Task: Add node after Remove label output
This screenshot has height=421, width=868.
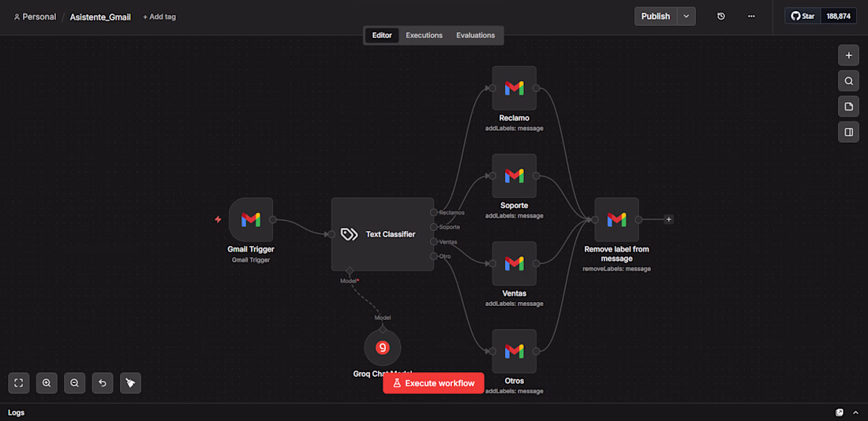Action: 668,220
